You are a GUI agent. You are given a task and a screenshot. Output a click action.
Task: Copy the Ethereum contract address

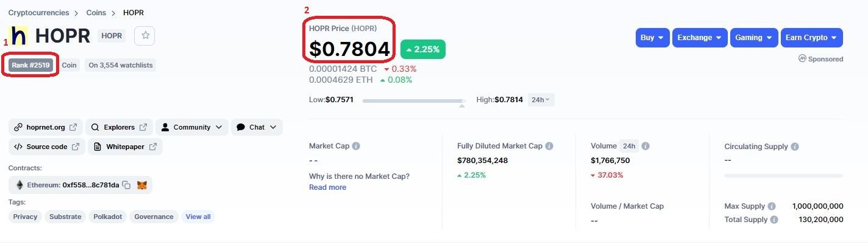(x=126, y=185)
